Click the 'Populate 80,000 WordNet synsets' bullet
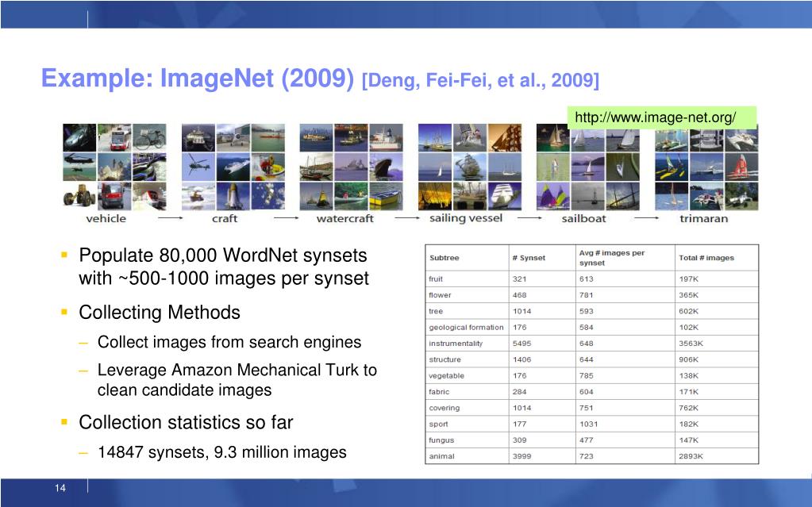Screen dimensions: 812x507 pos(223,267)
